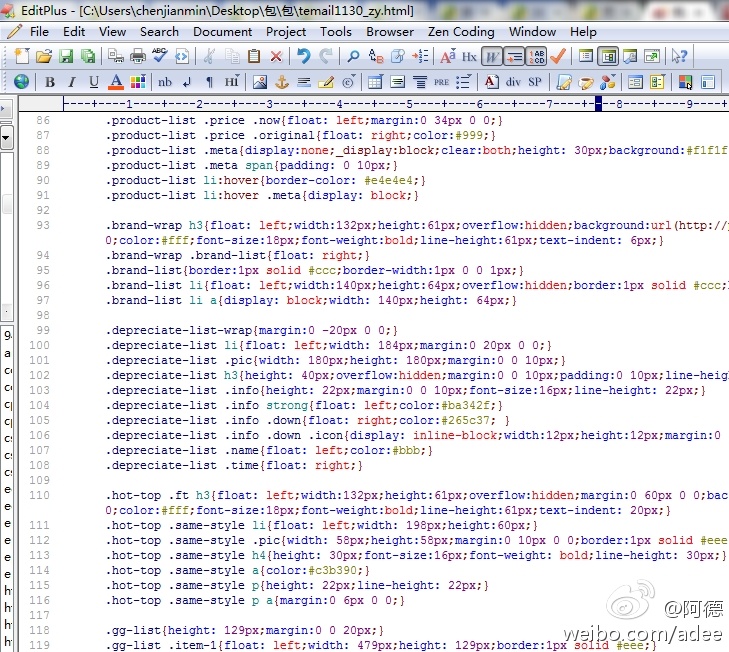Image resolution: width=729 pixels, height=652 pixels.
Task: Open a file with the folder icon
Action: pos(43,56)
